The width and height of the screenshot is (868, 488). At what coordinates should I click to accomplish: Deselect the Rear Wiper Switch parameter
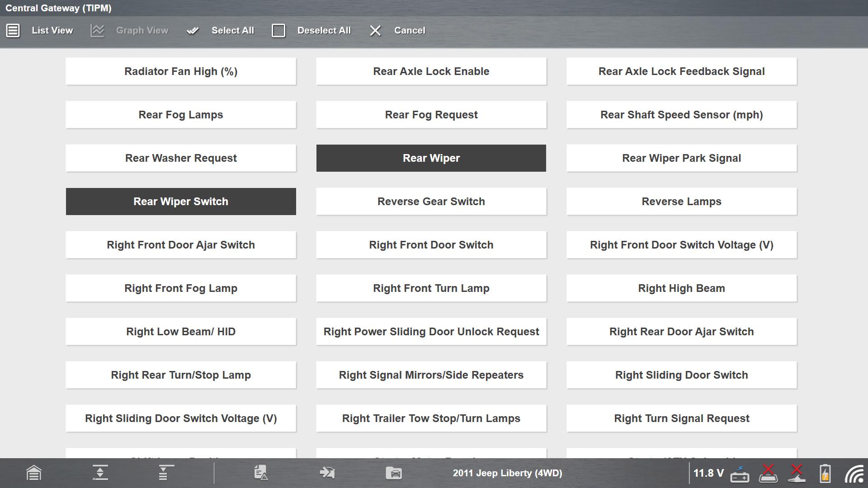pyautogui.click(x=181, y=202)
